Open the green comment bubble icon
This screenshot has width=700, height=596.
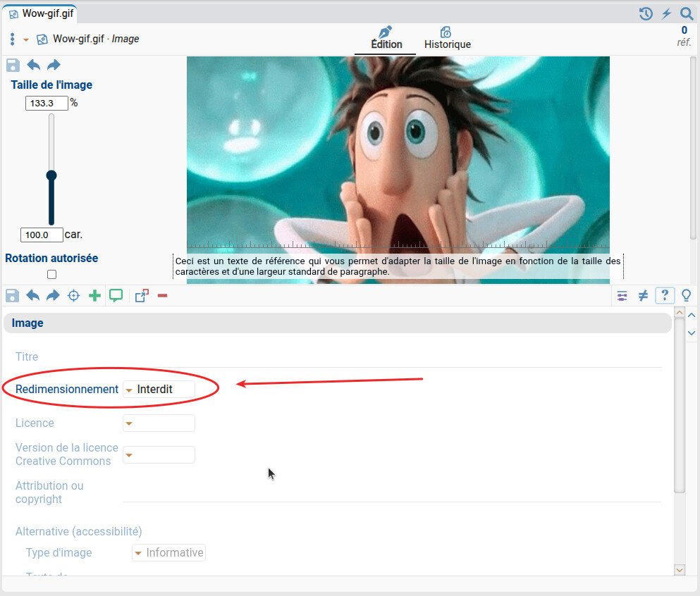click(x=116, y=296)
